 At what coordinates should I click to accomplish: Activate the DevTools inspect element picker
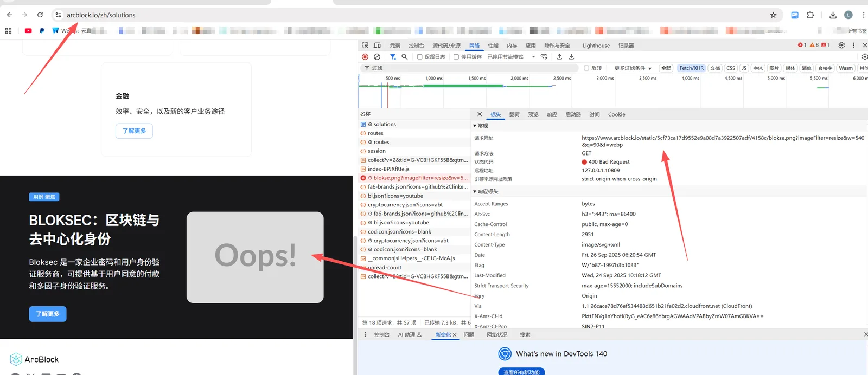click(365, 46)
